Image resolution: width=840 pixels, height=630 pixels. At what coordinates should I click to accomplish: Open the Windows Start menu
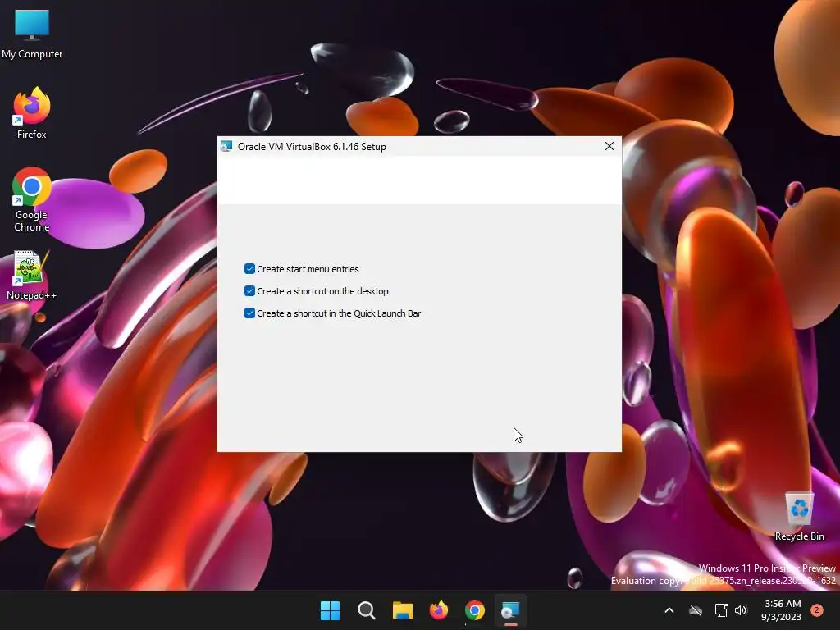pos(330,610)
